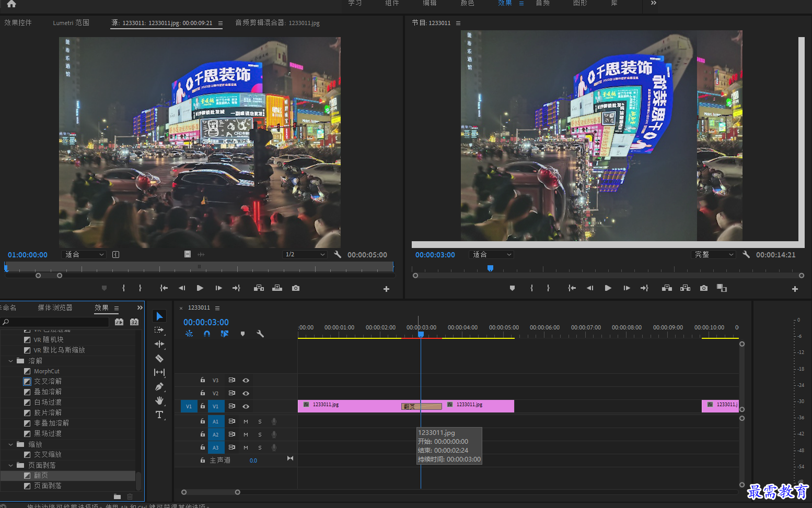The height and width of the screenshot is (508, 812).
Task: Click the timeline playhead marker
Action: coord(421,334)
